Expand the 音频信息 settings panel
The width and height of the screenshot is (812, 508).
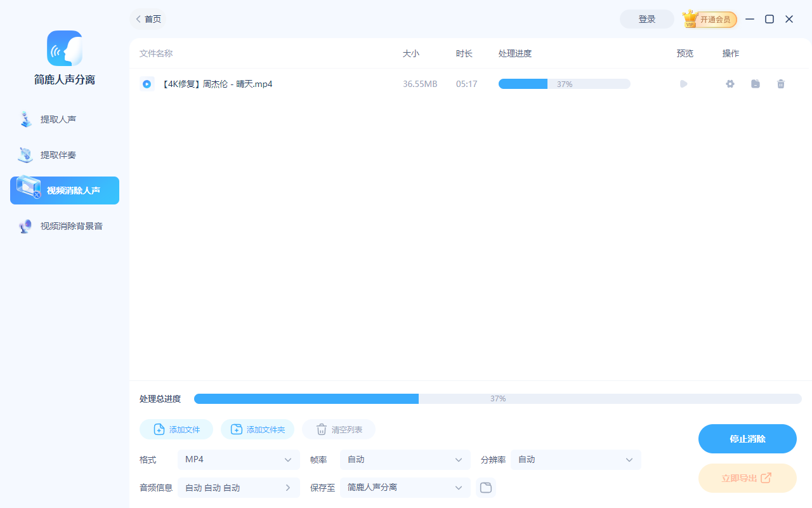click(x=239, y=487)
